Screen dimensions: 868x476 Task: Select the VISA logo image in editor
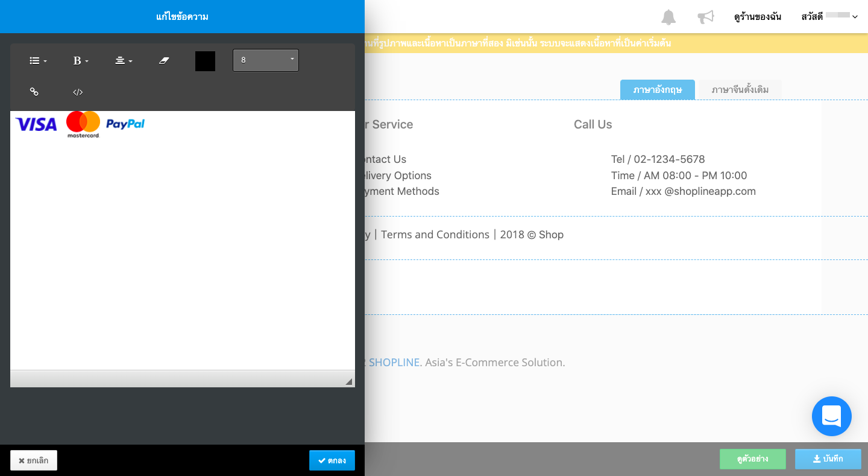coord(36,124)
